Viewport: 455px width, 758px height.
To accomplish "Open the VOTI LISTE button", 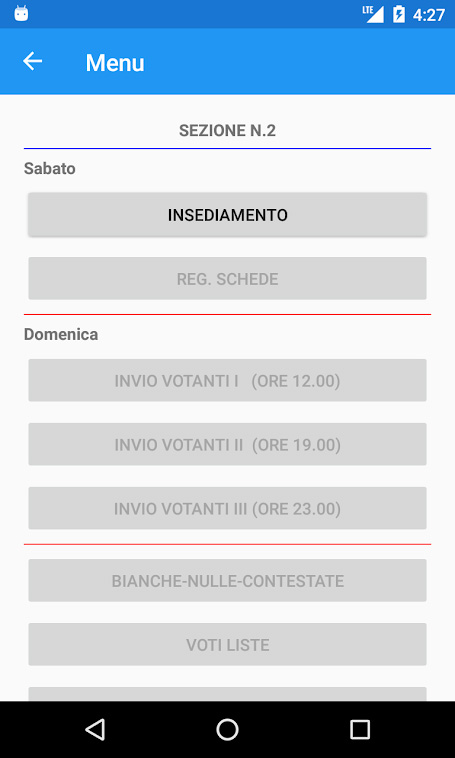I will (x=227, y=644).
